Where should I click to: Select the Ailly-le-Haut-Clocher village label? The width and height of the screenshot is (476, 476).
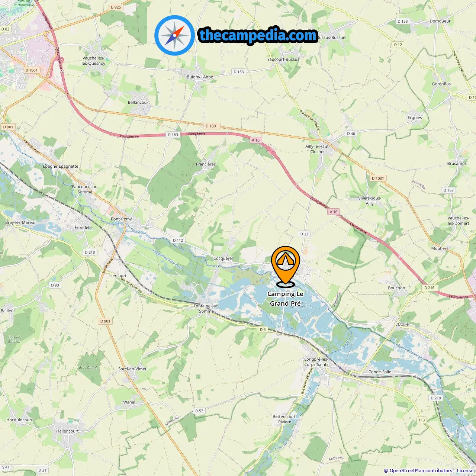(x=318, y=149)
